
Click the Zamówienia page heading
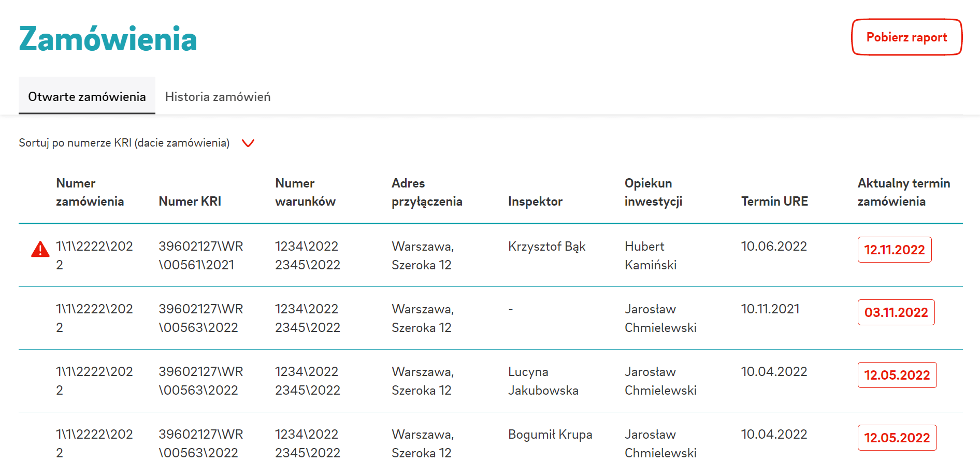[x=108, y=39]
